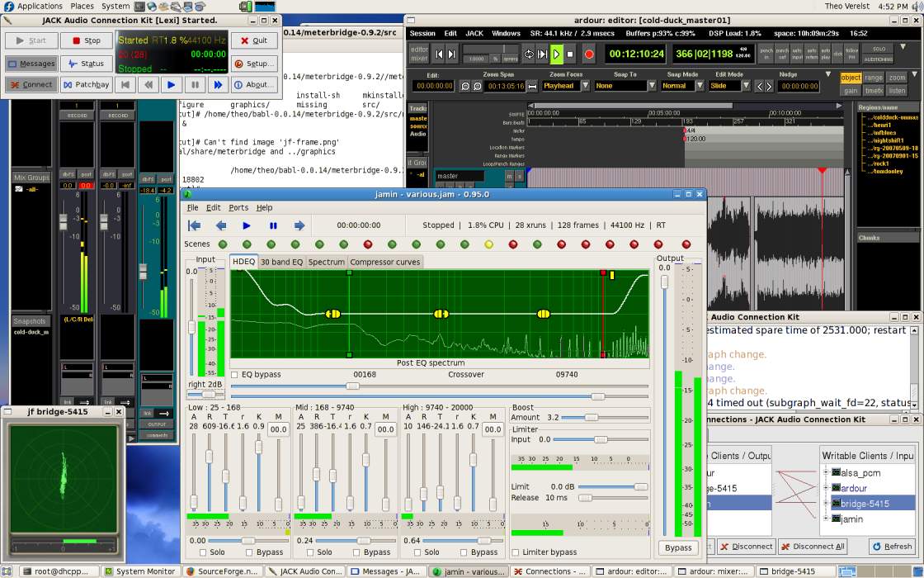
Task: Click the first zoom icon beside Zoom Span
Action: (x=465, y=86)
